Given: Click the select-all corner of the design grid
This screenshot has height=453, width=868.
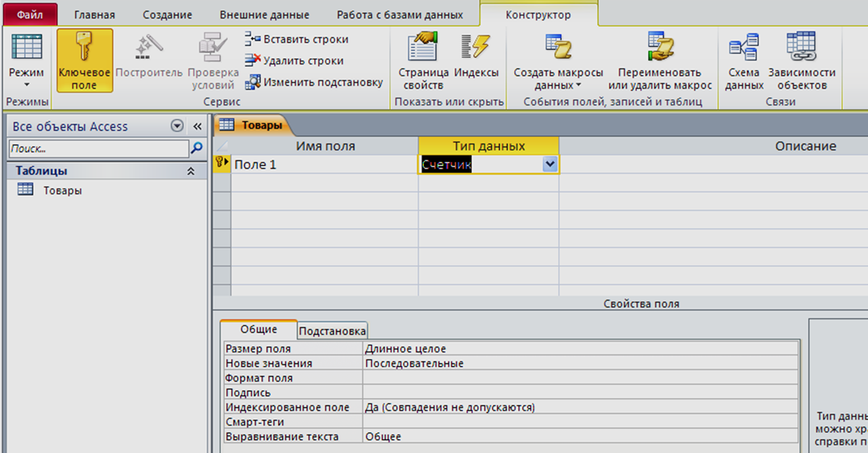Looking at the screenshot, I should pos(222,146).
